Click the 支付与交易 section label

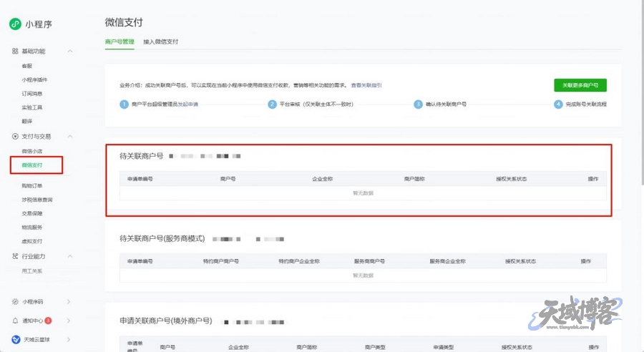(36, 137)
